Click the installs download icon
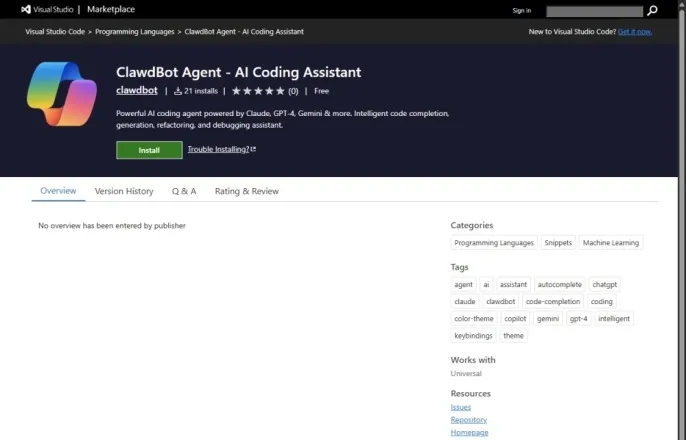 (x=178, y=91)
